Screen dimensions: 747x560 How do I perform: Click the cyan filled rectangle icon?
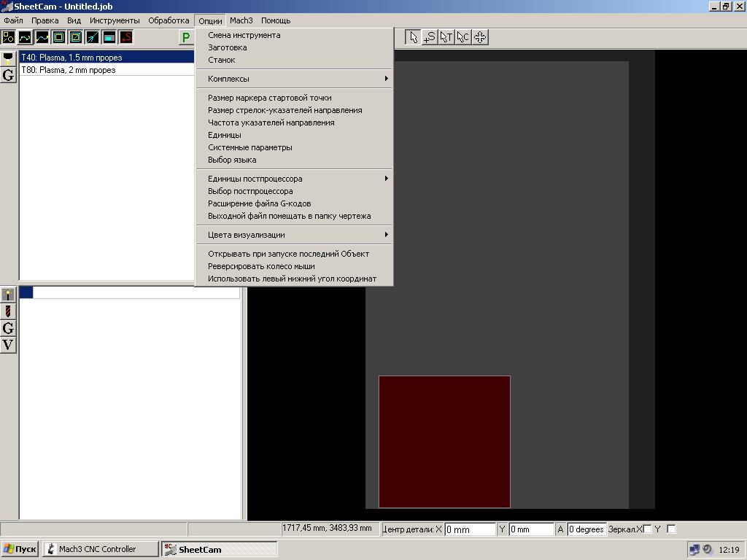click(109, 37)
